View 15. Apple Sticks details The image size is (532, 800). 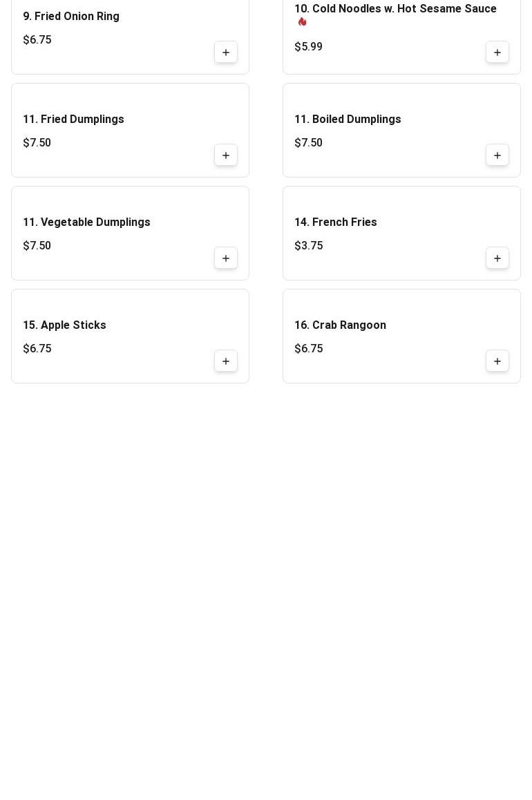tap(64, 325)
